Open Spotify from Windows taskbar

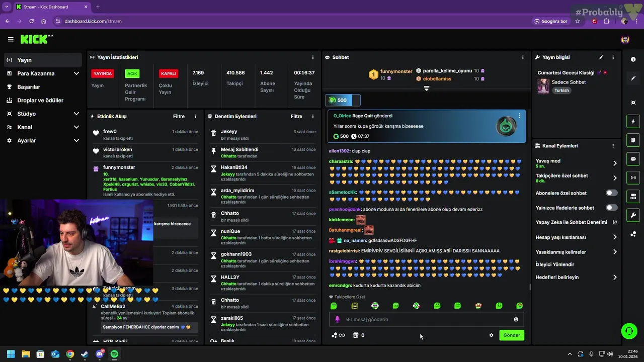click(x=114, y=354)
